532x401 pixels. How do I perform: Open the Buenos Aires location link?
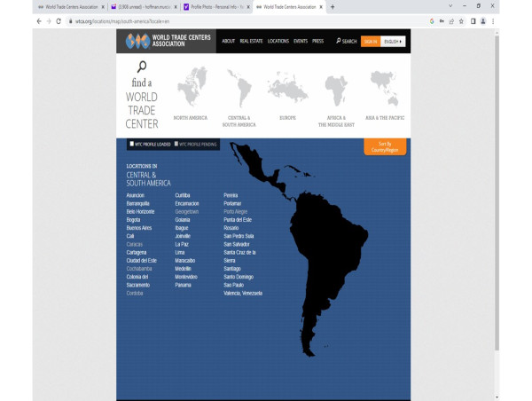click(139, 228)
